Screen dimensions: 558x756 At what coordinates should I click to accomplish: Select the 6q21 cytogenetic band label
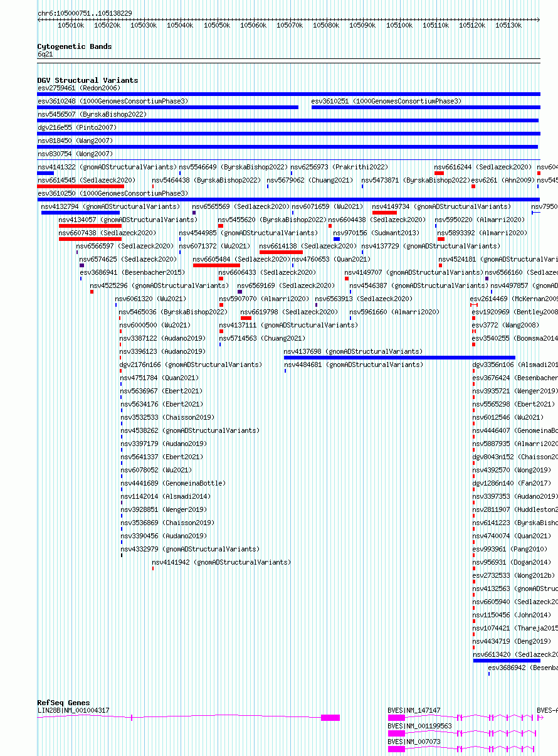pyautogui.click(x=45, y=55)
